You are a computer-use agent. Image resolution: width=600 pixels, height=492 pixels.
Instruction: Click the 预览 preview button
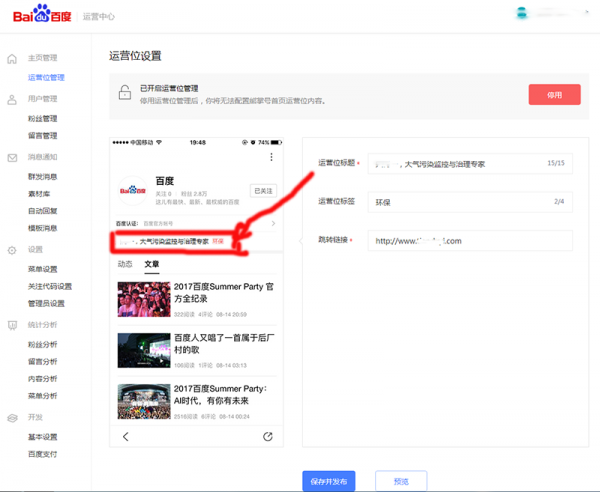[401, 481]
